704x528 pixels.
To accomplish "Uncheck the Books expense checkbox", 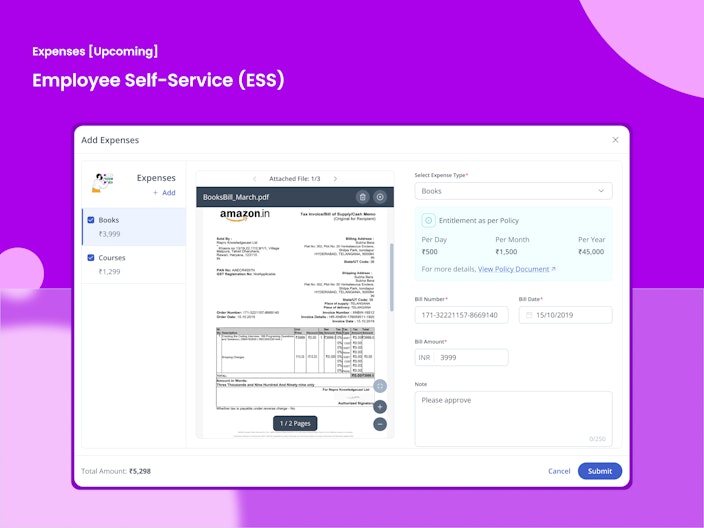I will tap(91, 220).
